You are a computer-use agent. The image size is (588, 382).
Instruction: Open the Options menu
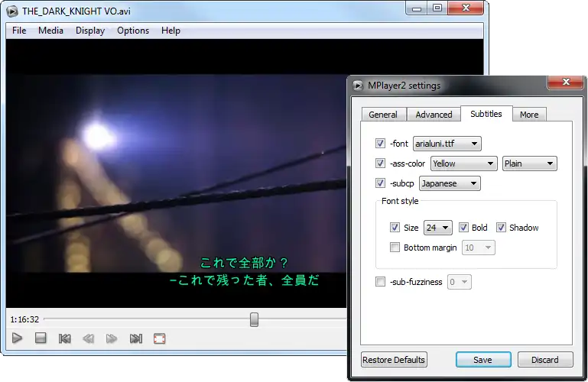pyautogui.click(x=133, y=31)
